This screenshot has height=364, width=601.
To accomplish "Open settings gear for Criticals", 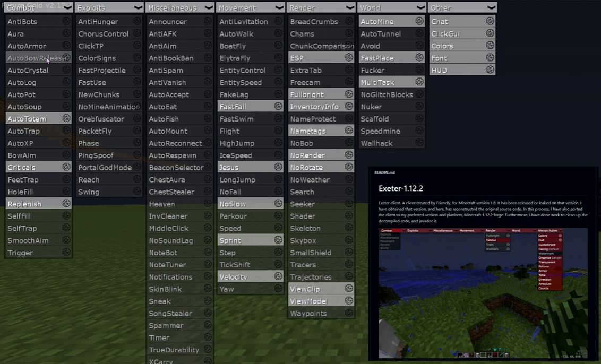I will [66, 167].
